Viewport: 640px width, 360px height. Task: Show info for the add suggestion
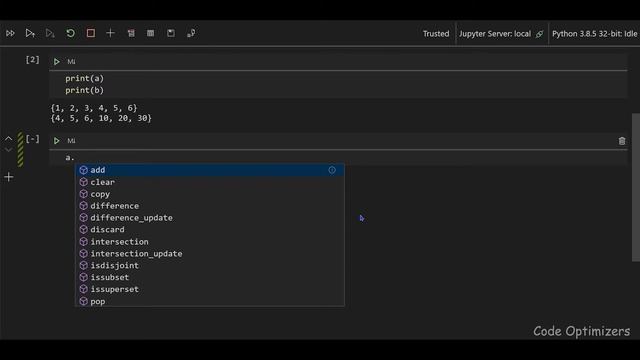click(x=332, y=170)
